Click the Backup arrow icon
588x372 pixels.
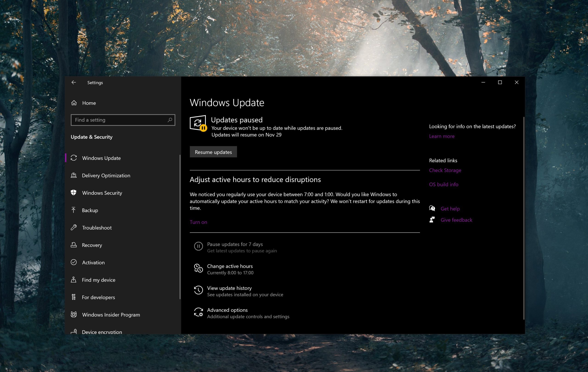[x=73, y=210]
